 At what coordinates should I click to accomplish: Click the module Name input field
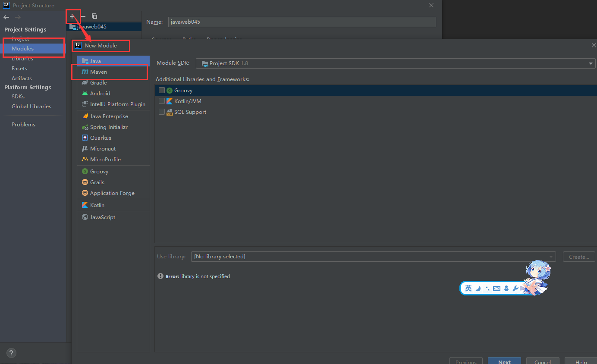pyautogui.click(x=302, y=22)
